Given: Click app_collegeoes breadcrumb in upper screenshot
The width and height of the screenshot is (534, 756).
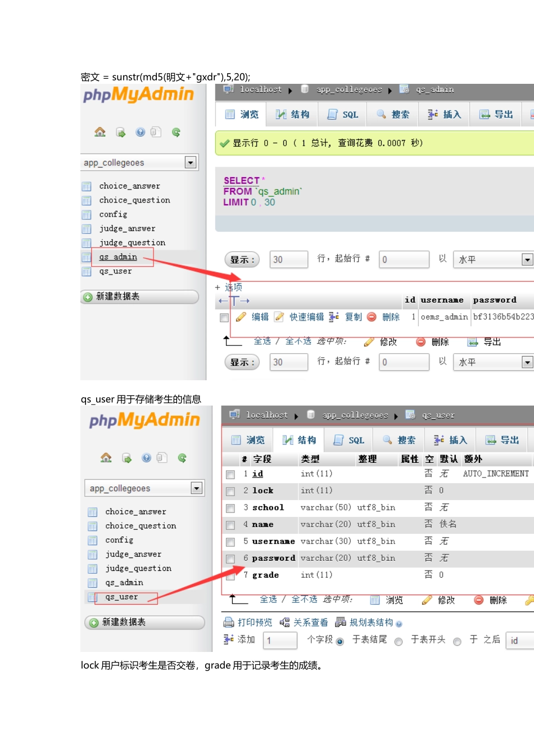Looking at the screenshot, I should point(349,89).
